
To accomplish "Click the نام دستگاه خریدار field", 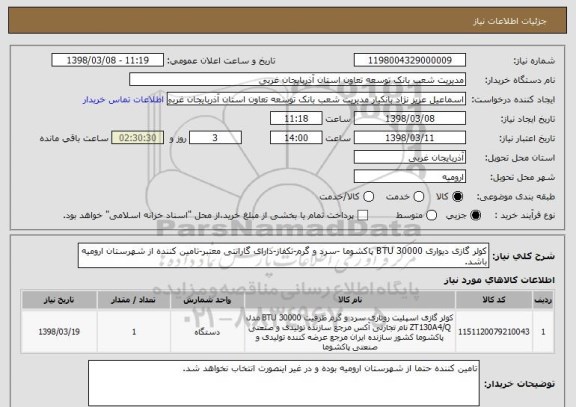I will coord(298,80).
